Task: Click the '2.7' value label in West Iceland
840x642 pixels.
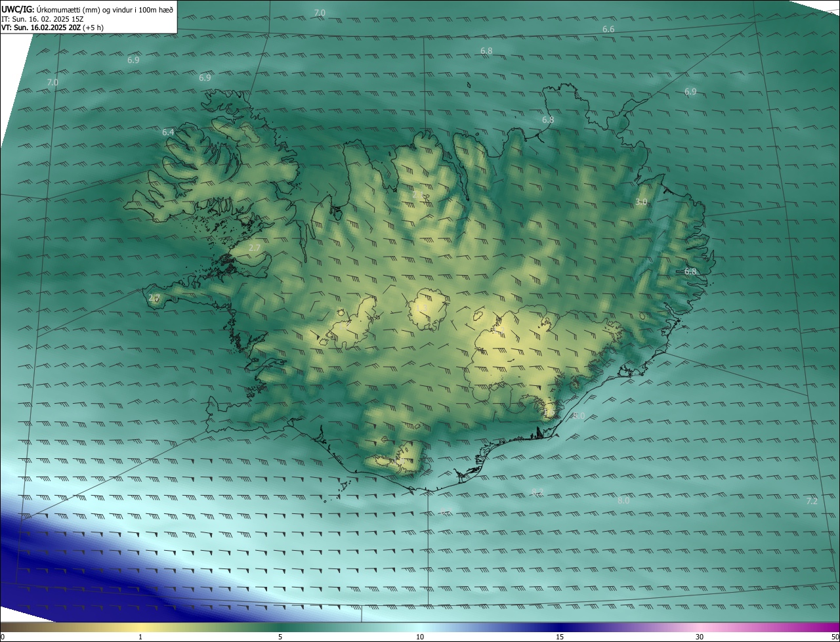Action: tap(255, 247)
